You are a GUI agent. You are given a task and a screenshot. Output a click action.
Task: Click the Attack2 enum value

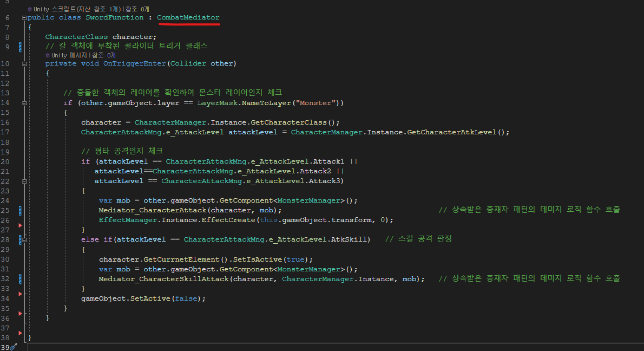click(x=316, y=171)
